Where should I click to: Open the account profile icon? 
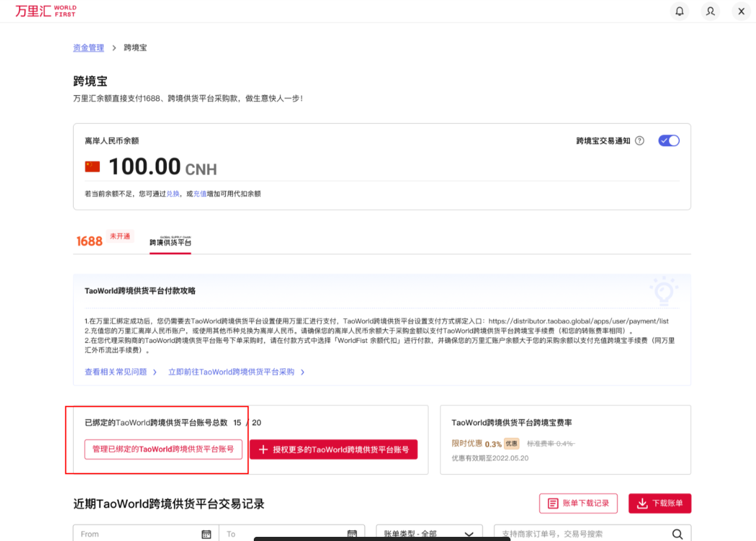(710, 11)
